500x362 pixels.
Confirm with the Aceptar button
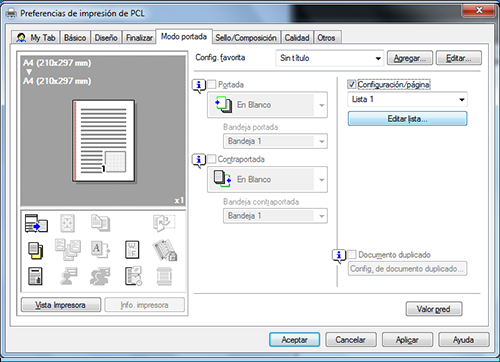point(295,340)
